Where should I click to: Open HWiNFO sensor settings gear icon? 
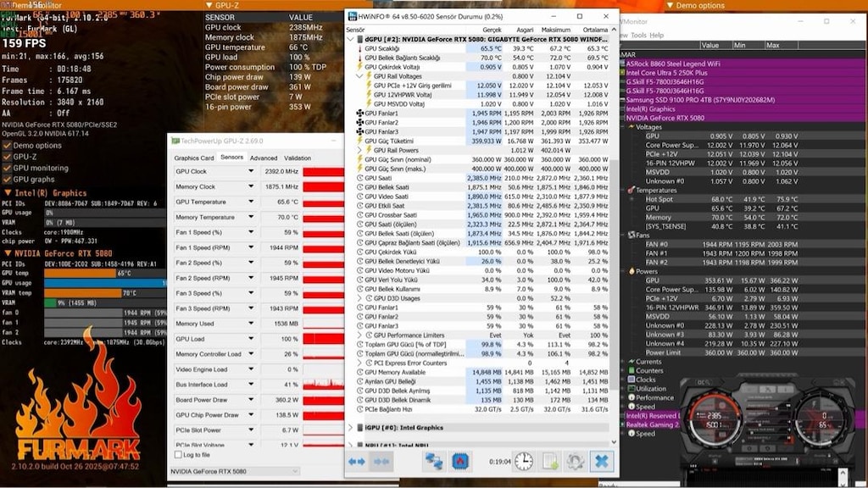click(576, 462)
